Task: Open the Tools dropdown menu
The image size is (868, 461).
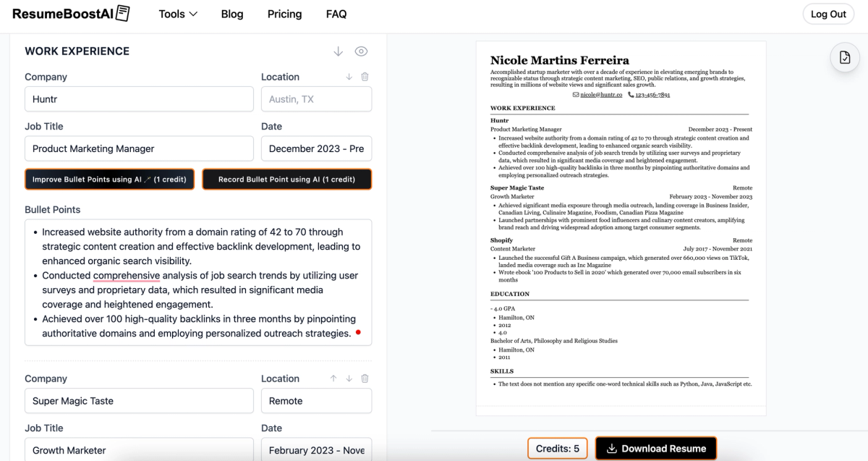Action: (x=178, y=14)
